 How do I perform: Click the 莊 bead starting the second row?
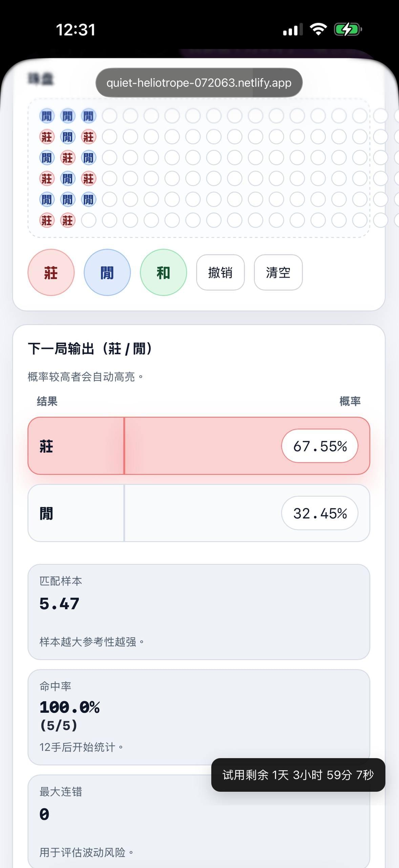47,137
